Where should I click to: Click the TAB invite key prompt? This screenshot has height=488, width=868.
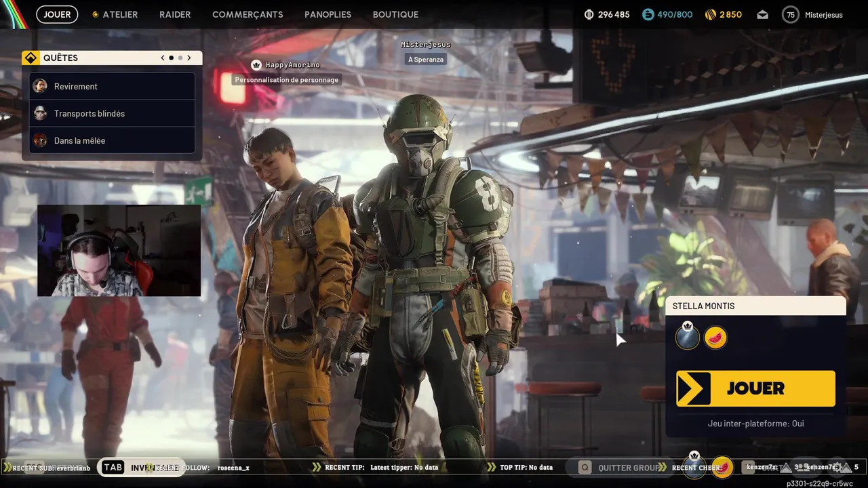tap(113, 468)
